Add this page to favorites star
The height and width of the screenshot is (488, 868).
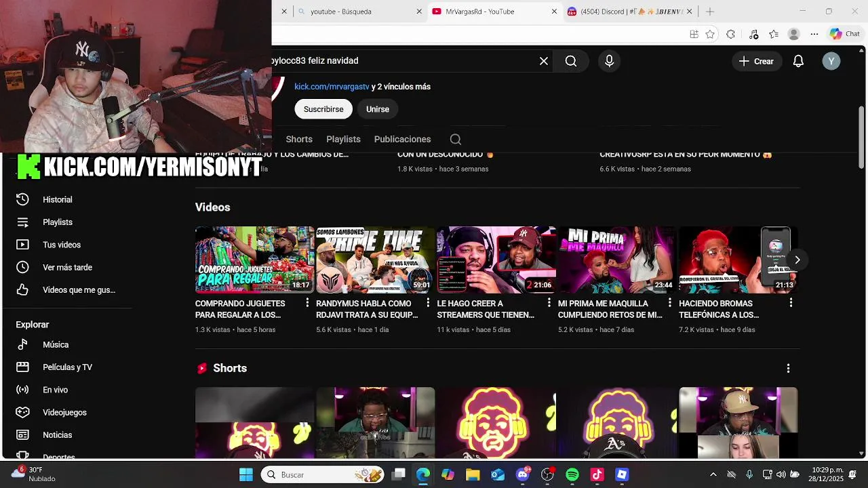[x=710, y=34]
